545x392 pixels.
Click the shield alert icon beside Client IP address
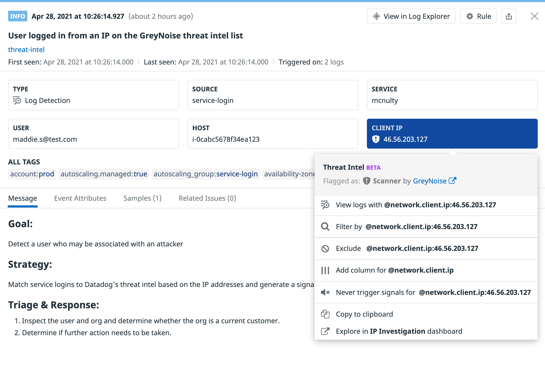376,139
